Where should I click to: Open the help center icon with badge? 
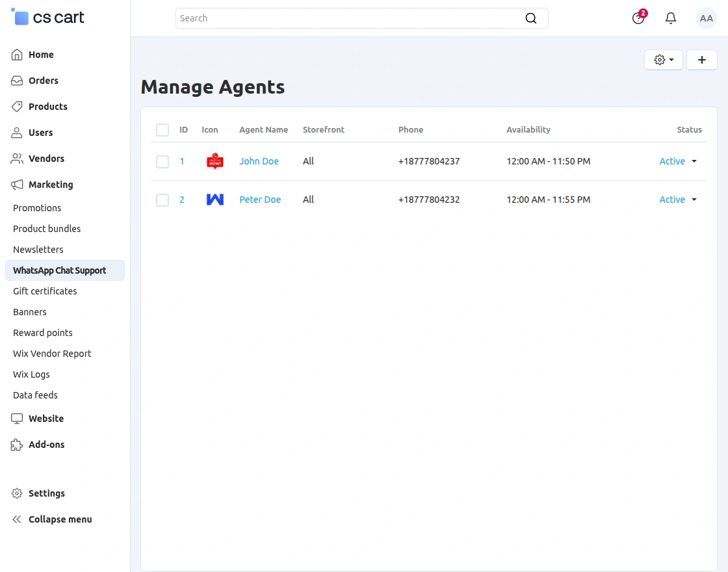click(x=639, y=18)
